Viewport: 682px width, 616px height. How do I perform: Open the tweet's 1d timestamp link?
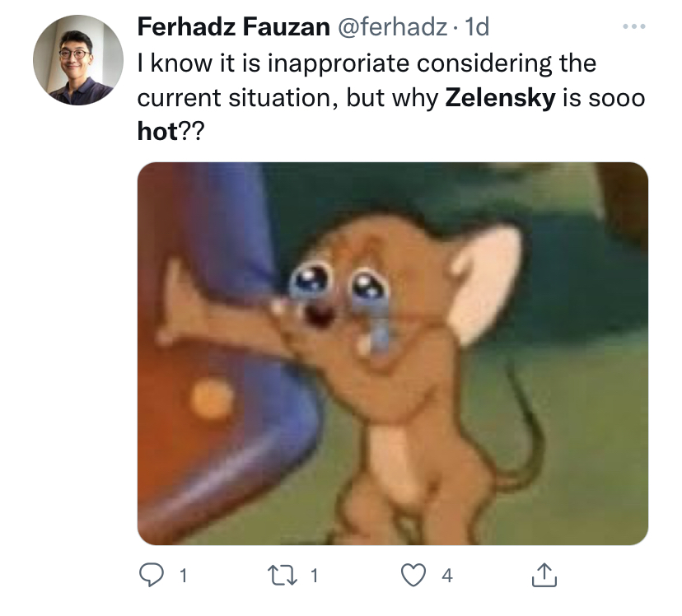click(477, 27)
